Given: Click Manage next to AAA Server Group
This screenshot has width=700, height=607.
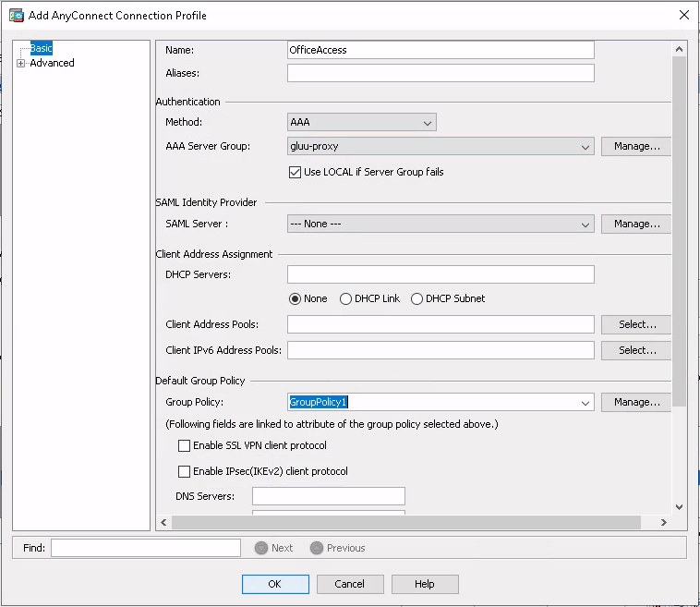Looking at the screenshot, I should coord(636,146).
